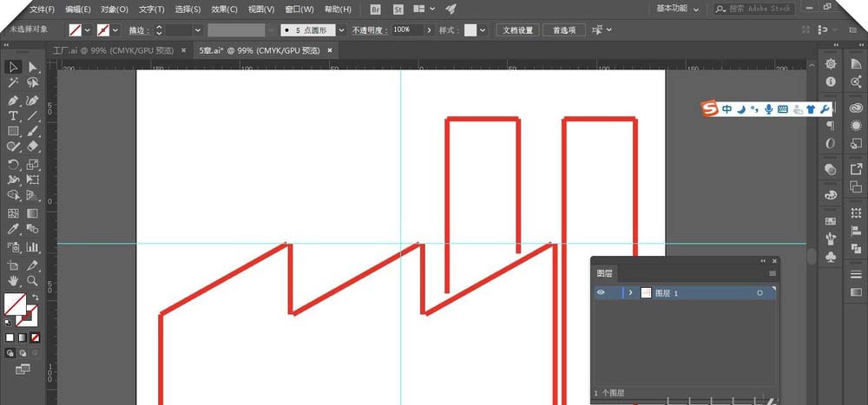Select the Zoom magnifier tool
This screenshot has height=405, width=868.
pyautogui.click(x=32, y=281)
